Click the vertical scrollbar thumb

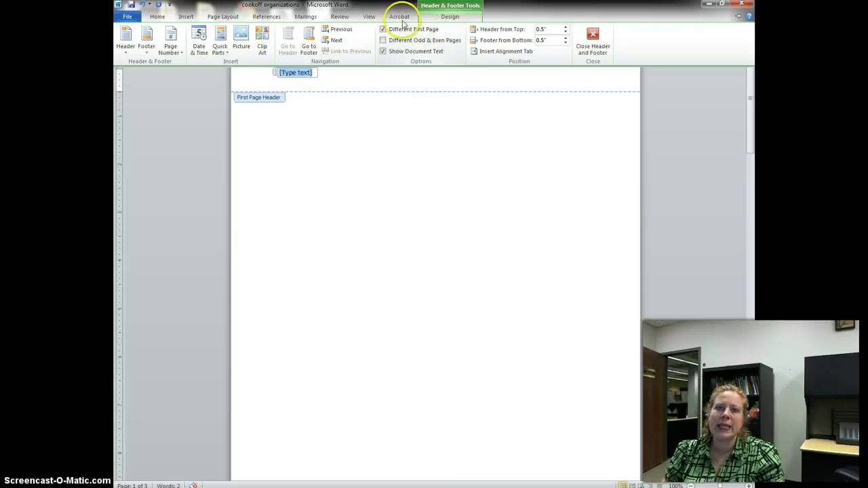click(750, 110)
